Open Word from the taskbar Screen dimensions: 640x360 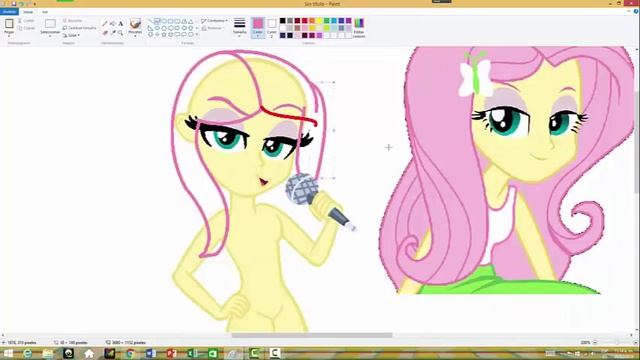pyautogui.click(x=151, y=353)
